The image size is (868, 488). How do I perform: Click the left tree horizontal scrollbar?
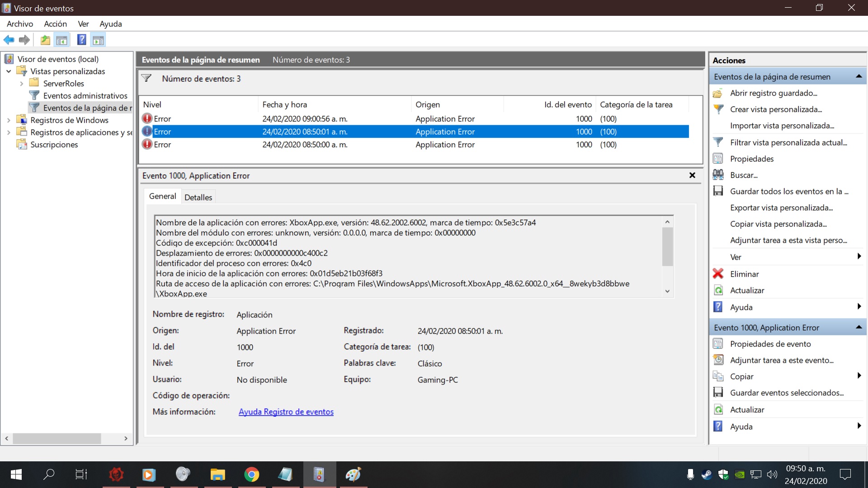point(57,438)
